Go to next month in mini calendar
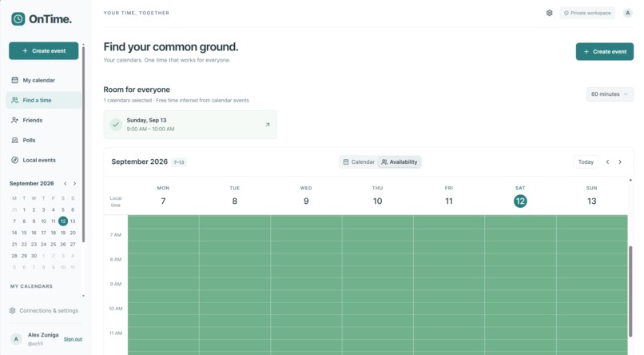Screen dimensions: 644x355 [74, 184]
